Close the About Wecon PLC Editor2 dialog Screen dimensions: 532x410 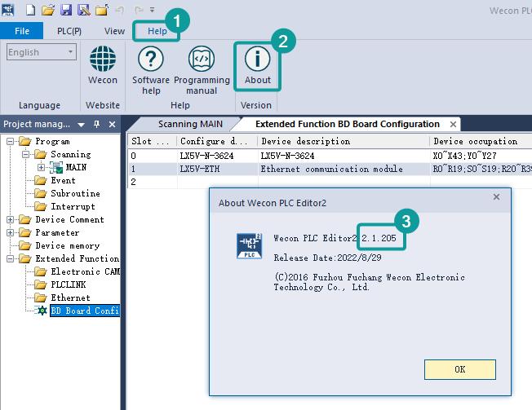496,198
